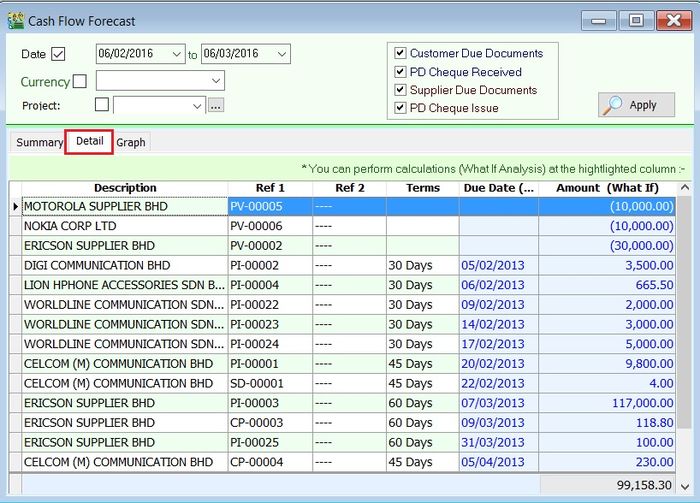Click the grid scrollbar down arrow
Viewport: 700px width, 503px height.
click(684, 463)
